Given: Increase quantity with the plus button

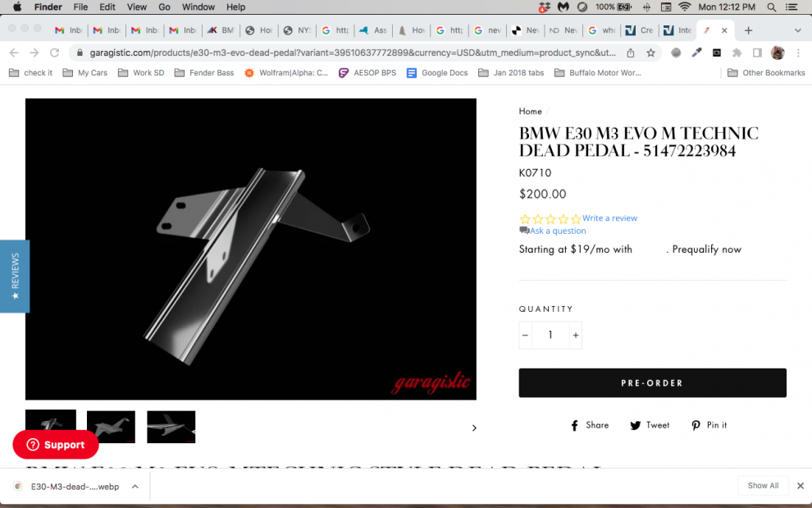Looking at the screenshot, I should pyautogui.click(x=576, y=335).
